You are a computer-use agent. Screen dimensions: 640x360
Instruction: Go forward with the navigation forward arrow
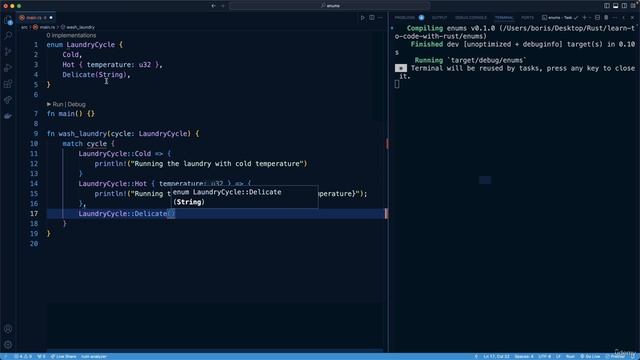click(x=223, y=6)
